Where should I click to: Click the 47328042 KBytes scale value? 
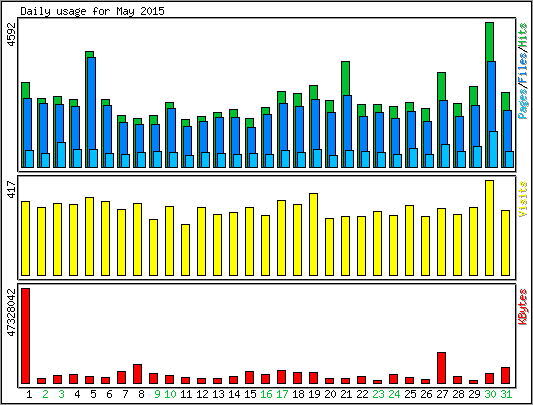click(11, 313)
